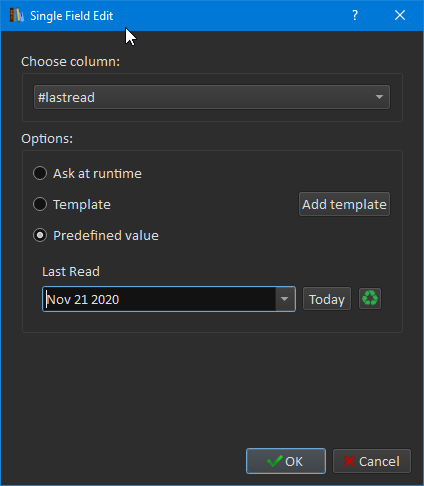424x486 pixels.
Task: Click the calibre books icon in title bar
Action: coord(17,15)
